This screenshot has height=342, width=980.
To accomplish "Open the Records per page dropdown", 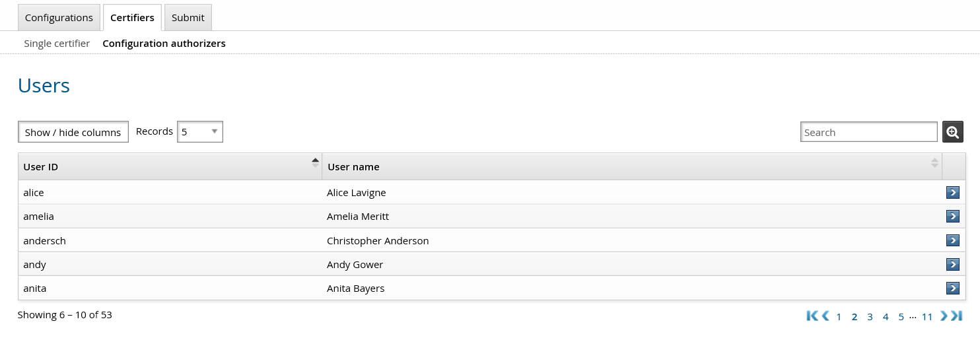I will click(200, 131).
